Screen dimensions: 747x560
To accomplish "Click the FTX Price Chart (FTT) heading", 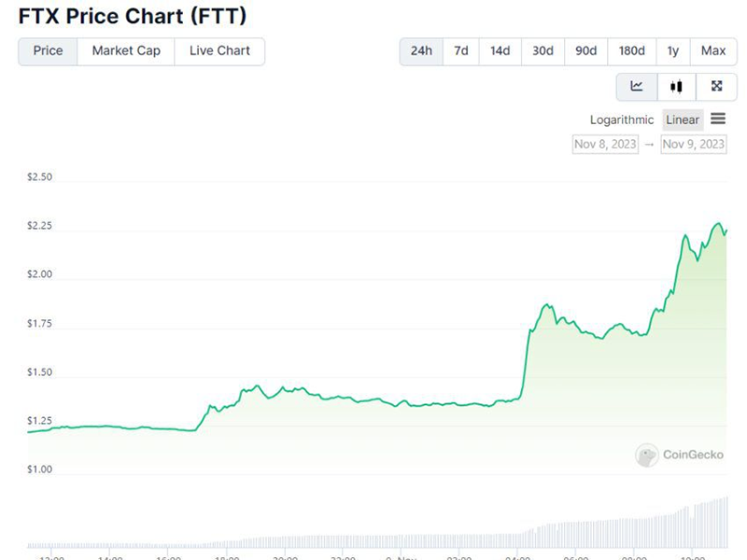I will pos(133,16).
